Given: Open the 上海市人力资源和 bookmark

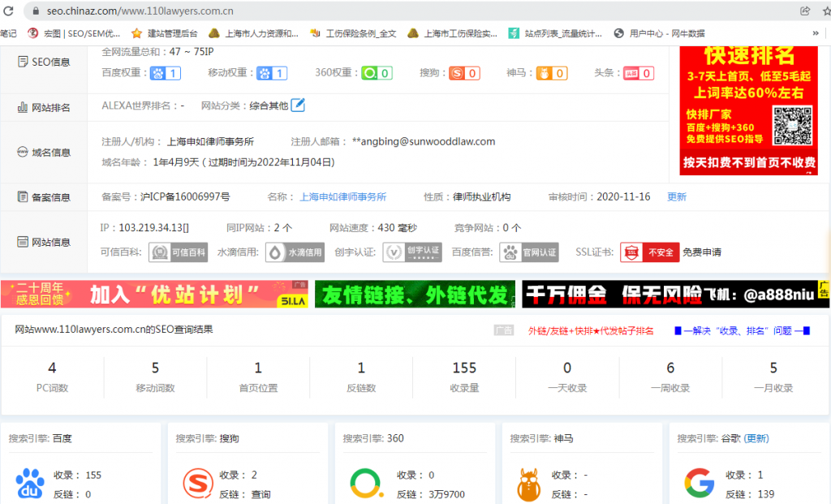Looking at the screenshot, I should coord(254,33).
